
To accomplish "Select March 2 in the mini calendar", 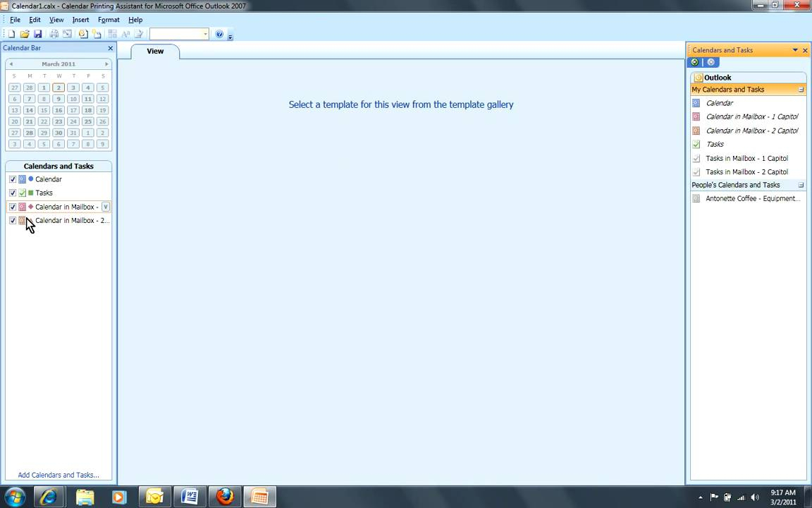I will [59, 87].
